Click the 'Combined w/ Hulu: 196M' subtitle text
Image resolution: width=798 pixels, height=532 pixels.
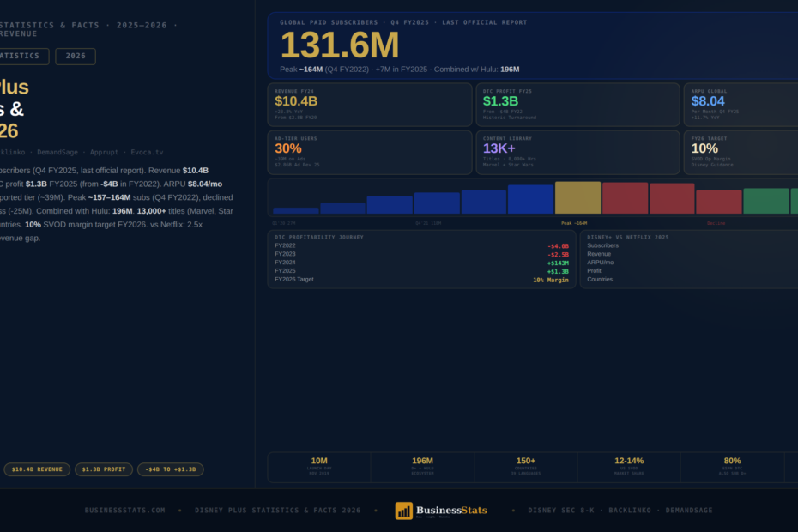click(x=477, y=70)
